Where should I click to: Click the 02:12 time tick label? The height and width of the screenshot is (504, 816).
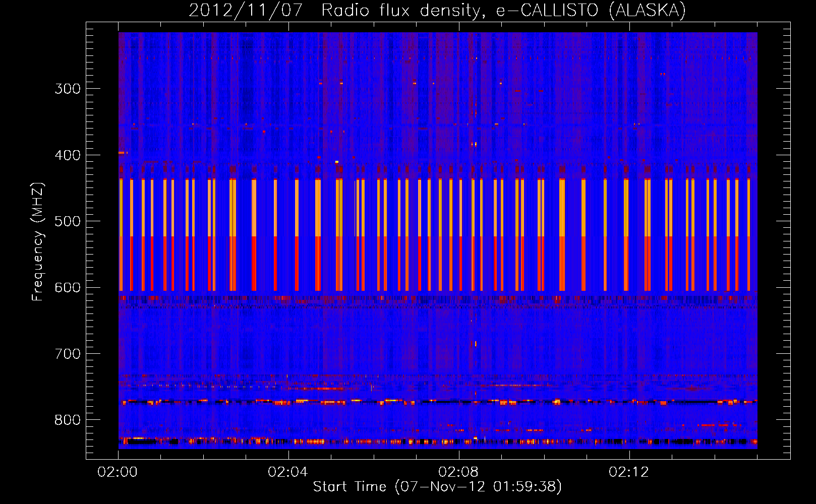(x=629, y=472)
